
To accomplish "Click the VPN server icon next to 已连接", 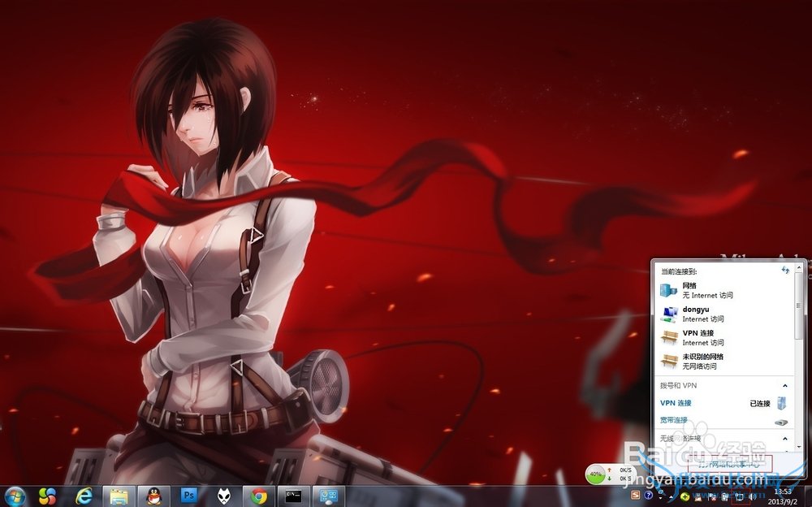I will pyautogui.click(x=782, y=403).
